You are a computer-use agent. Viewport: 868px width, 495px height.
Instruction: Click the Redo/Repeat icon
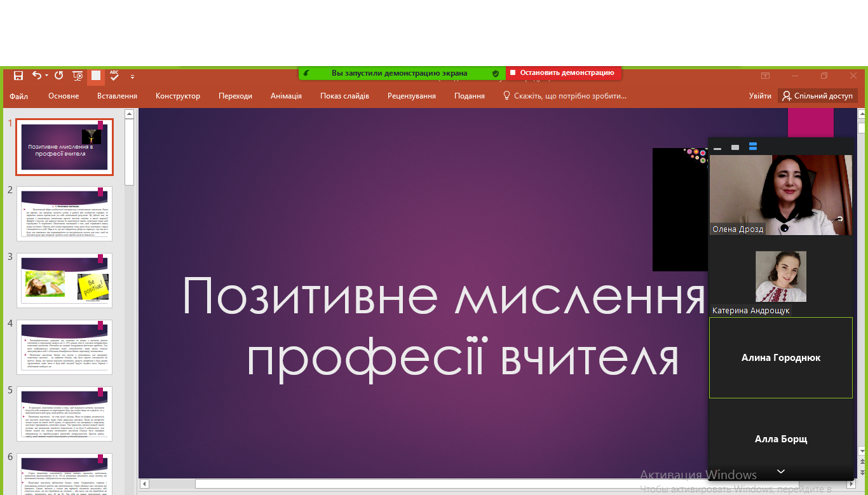pos(58,76)
